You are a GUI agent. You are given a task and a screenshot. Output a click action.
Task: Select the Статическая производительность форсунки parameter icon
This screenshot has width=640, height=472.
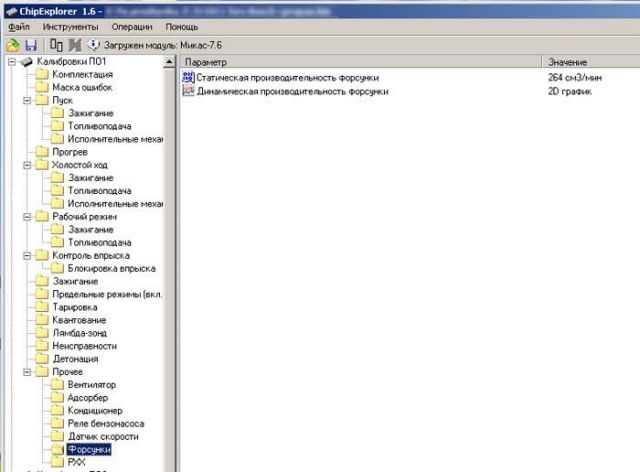click(x=189, y=78)
